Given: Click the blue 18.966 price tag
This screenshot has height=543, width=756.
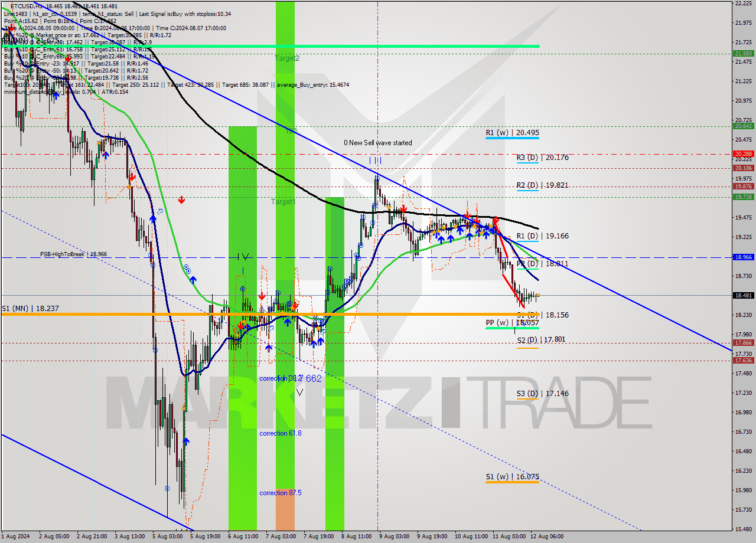Looking at the screenshot, I should 743,257.
